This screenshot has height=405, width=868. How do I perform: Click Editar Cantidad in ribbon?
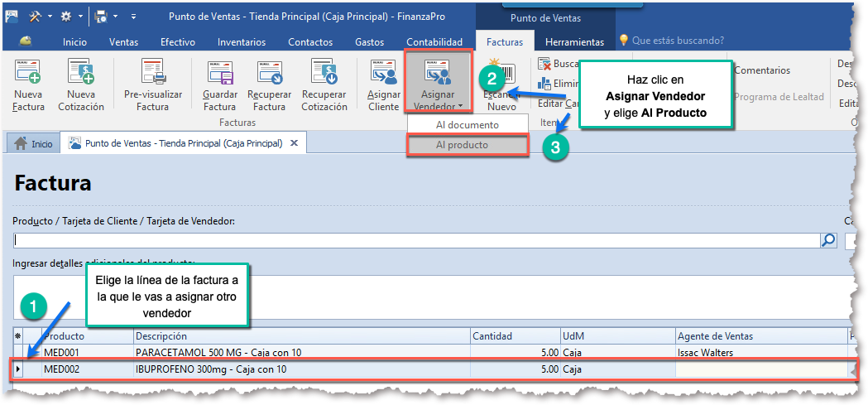[x=559, y=104]
